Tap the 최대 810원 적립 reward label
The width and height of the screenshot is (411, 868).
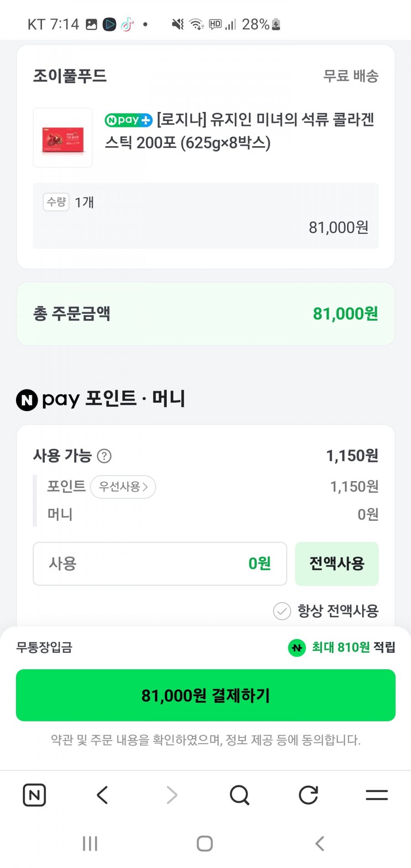click(x=342, y=647)
